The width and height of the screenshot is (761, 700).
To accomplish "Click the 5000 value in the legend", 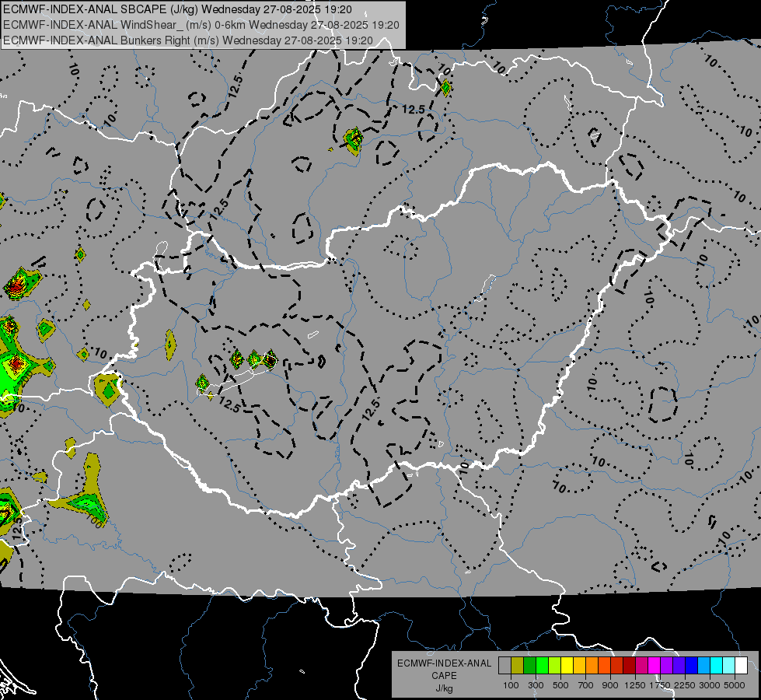I will click(x=735, y=685).
